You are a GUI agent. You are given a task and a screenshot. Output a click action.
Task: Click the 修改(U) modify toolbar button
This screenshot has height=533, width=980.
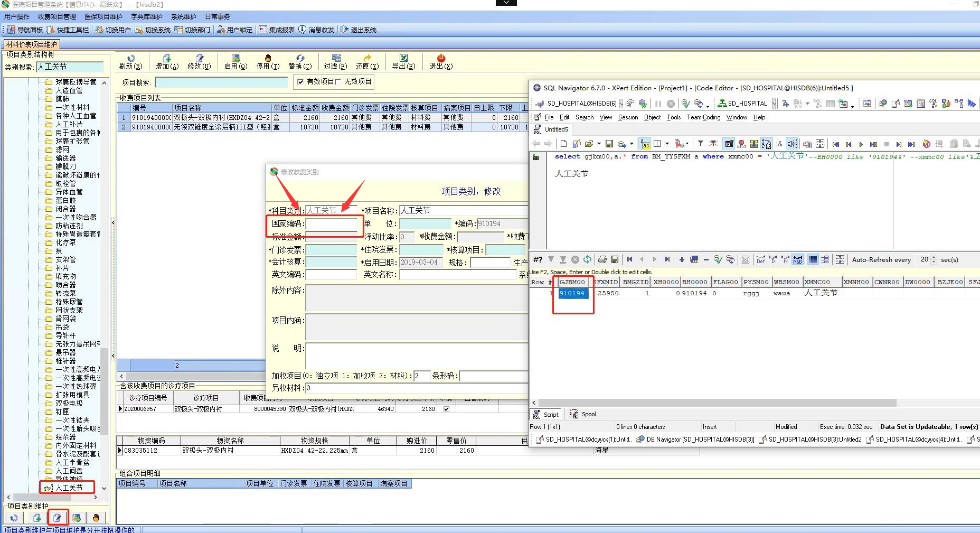(199, 62)
